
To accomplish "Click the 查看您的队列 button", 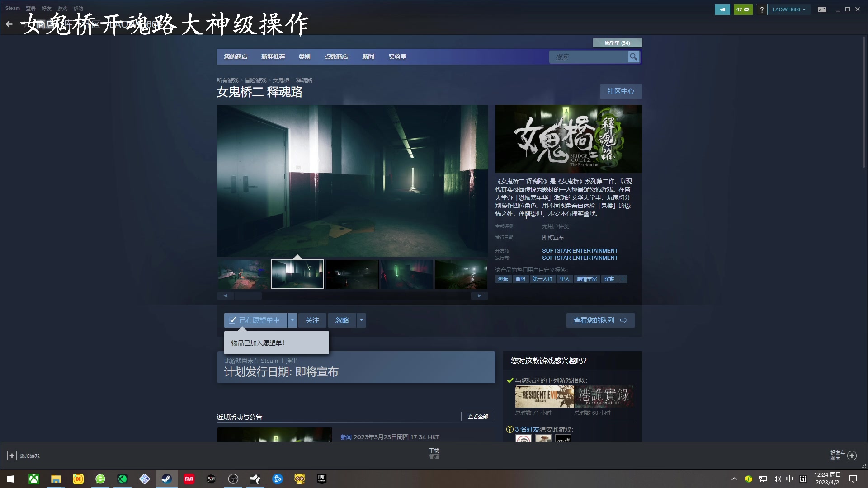I will (600, 320).
